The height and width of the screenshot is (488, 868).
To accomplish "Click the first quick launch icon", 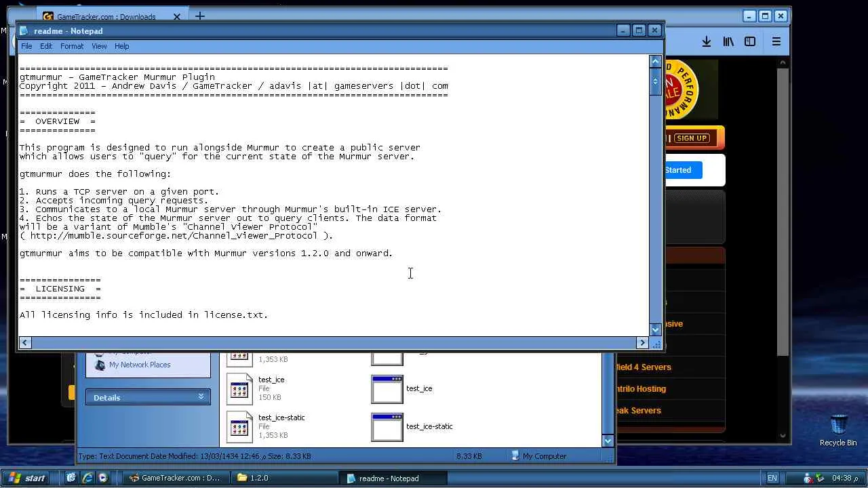I will pyautogui.click(x=71, y=478).
